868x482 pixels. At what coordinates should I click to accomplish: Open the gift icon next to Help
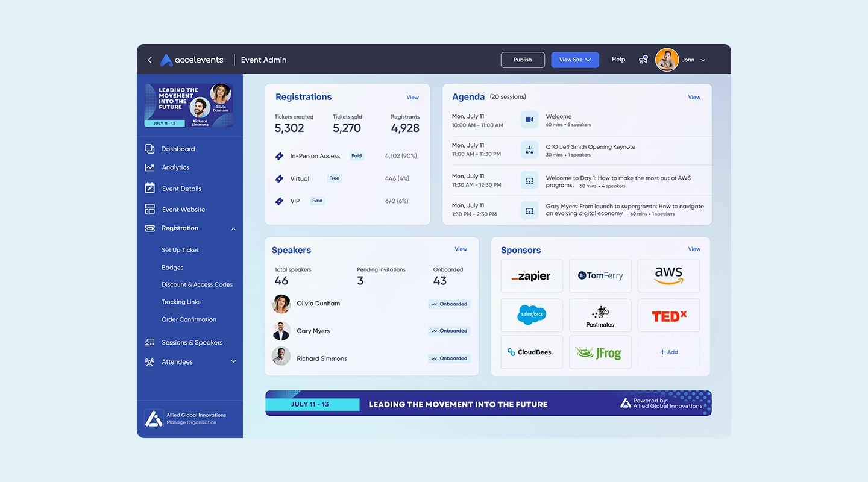pos(643,60)
